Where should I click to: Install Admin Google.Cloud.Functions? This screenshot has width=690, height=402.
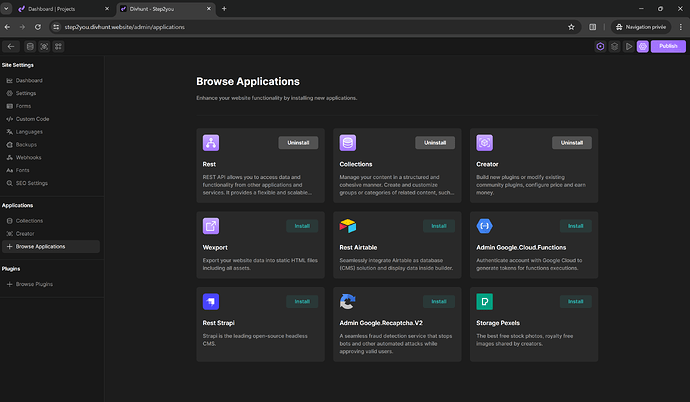(x=576, y=226)
